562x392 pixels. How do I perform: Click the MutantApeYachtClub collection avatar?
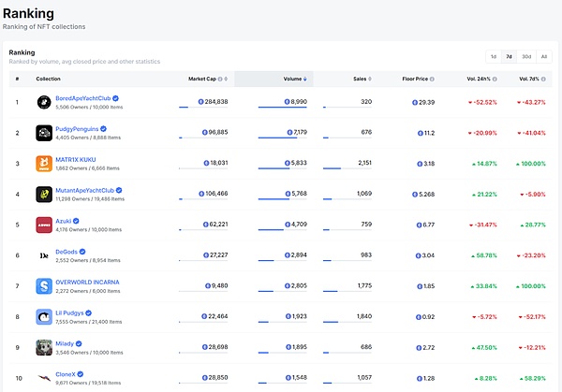tap(43, 194)
